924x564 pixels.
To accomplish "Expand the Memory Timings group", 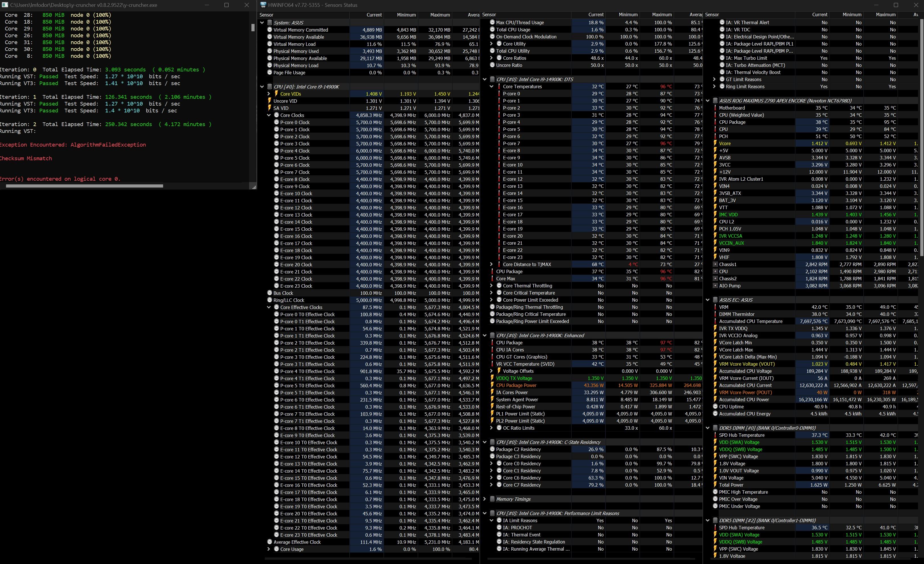I will [485, 499].
